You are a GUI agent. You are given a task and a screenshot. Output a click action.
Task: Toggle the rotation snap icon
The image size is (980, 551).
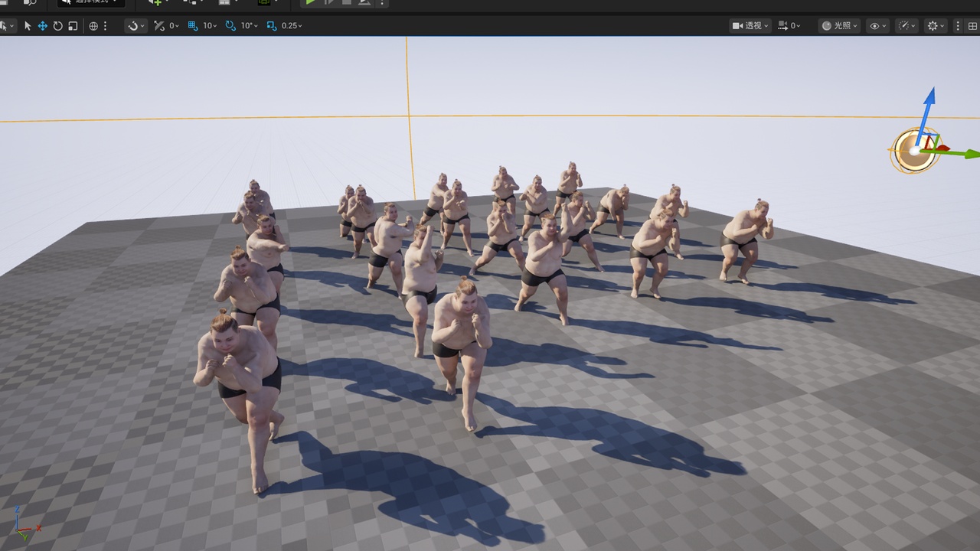pyautogui.click(x=230, y=25)
